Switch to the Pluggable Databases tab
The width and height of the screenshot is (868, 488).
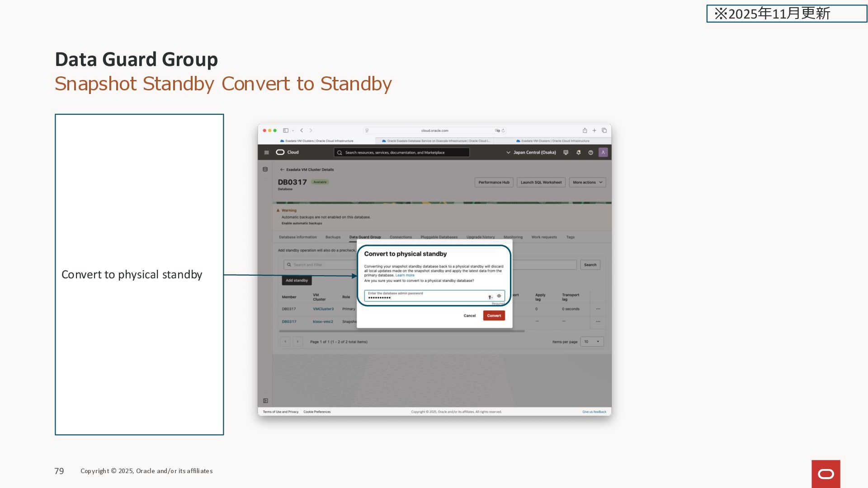(x=439, y=237)
